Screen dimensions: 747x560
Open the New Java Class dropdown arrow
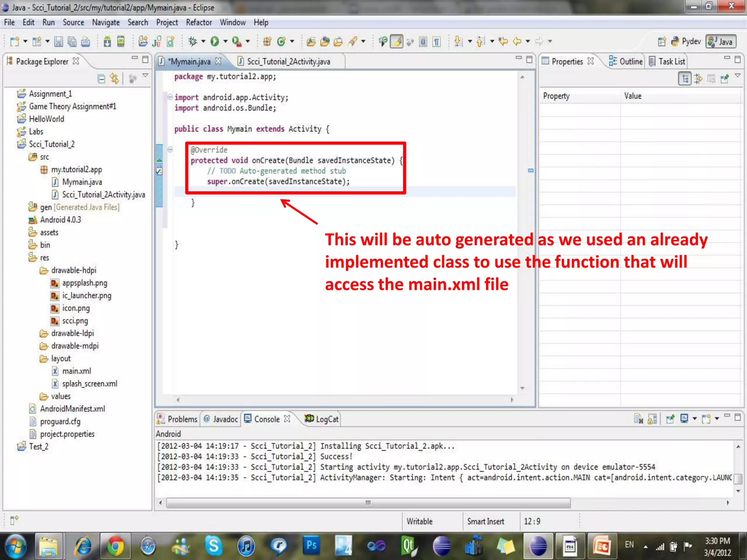pos(292,42)
